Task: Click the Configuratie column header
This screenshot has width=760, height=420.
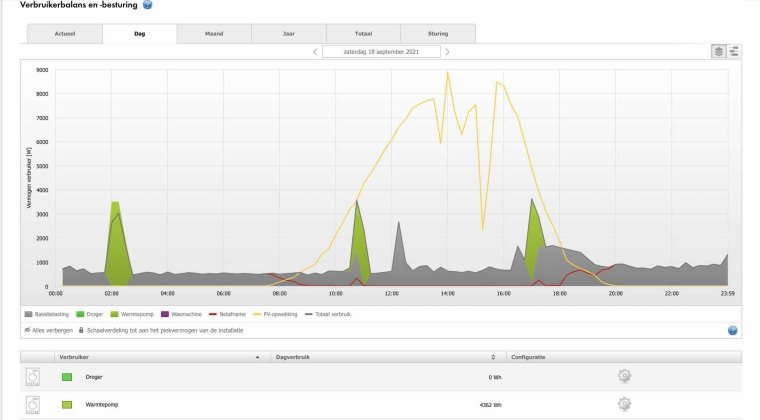Action: coord(624,357)
